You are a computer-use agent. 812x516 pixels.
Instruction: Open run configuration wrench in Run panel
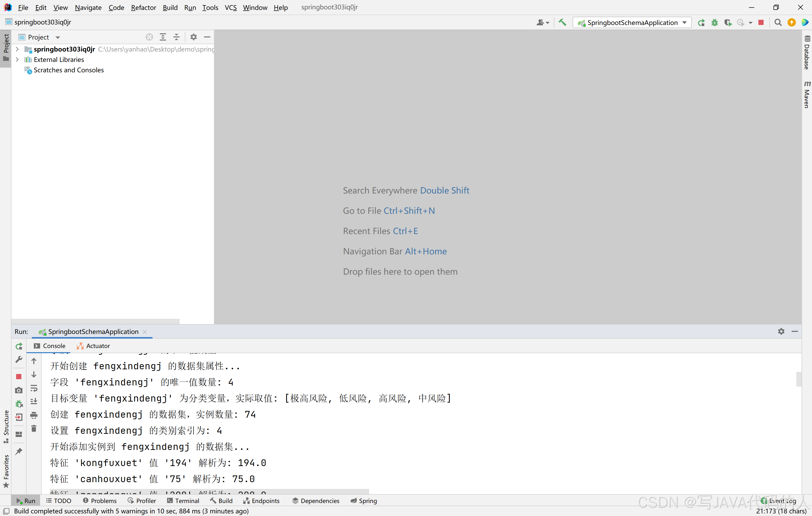pos(19,360)
